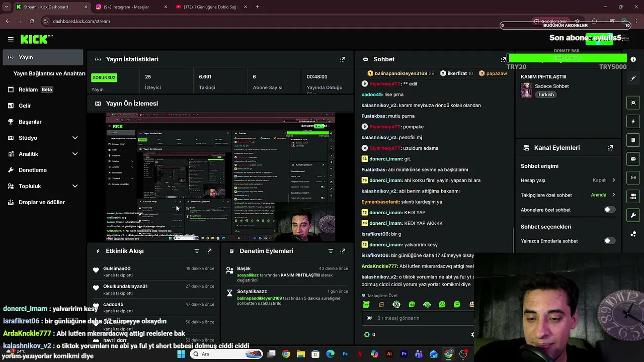Pop out the Etkinlik Akışı panel
The image size is (644, 362).
pyautogui.click(x=209, y=251)
